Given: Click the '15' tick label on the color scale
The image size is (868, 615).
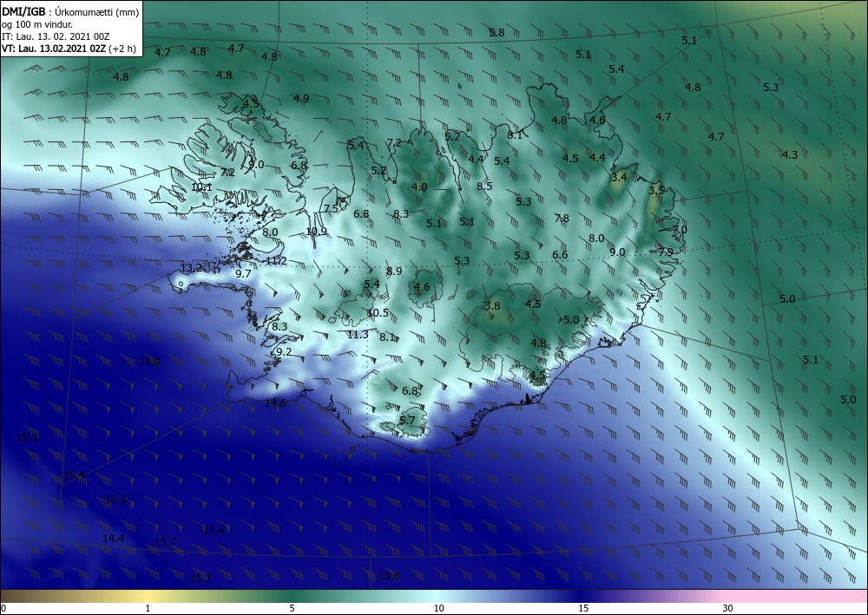Looking at the screenshot, I should [x=583, y=608].
